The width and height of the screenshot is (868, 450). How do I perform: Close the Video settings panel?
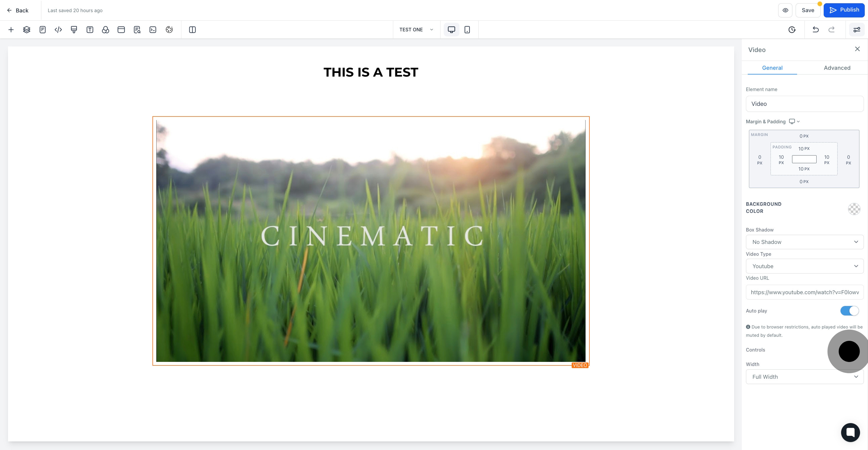(858, 49)
